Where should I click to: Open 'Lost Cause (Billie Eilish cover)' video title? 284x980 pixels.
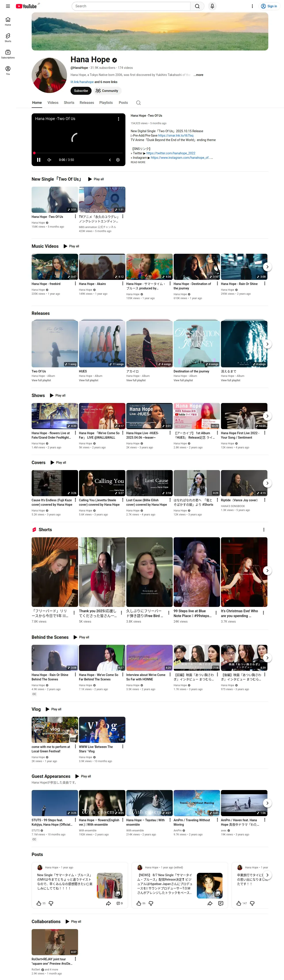point(146,502)
